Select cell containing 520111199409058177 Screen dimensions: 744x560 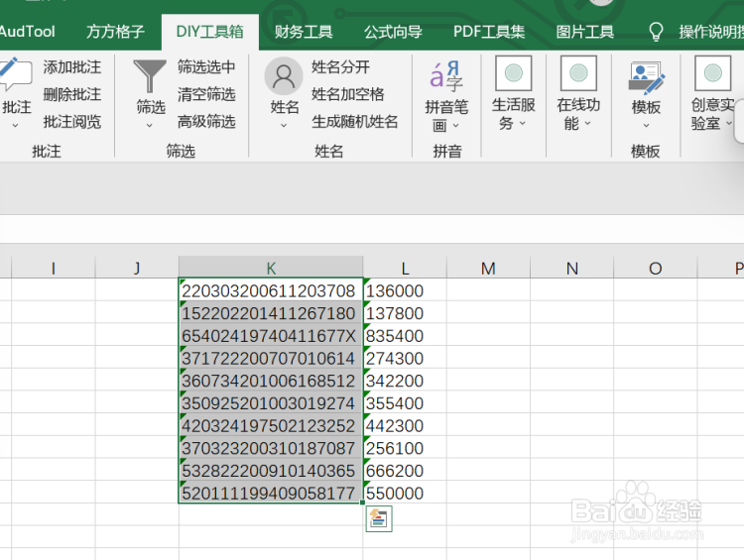point(271,494)
